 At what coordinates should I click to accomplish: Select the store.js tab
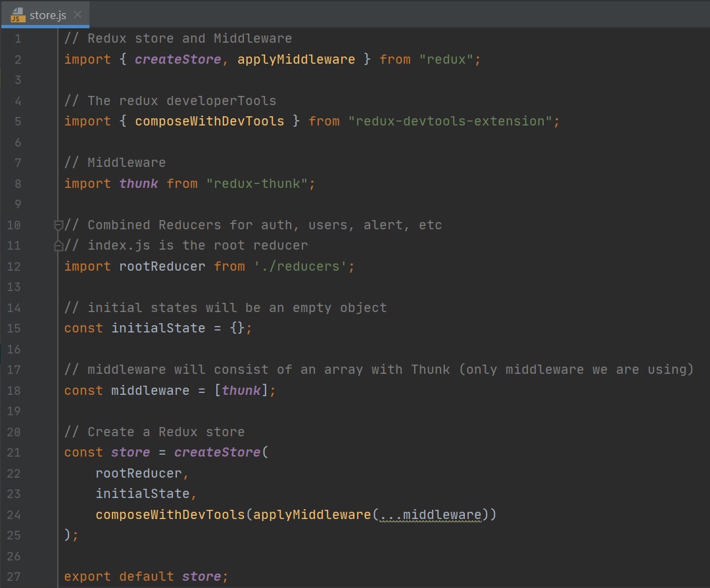tap(47, 14)
